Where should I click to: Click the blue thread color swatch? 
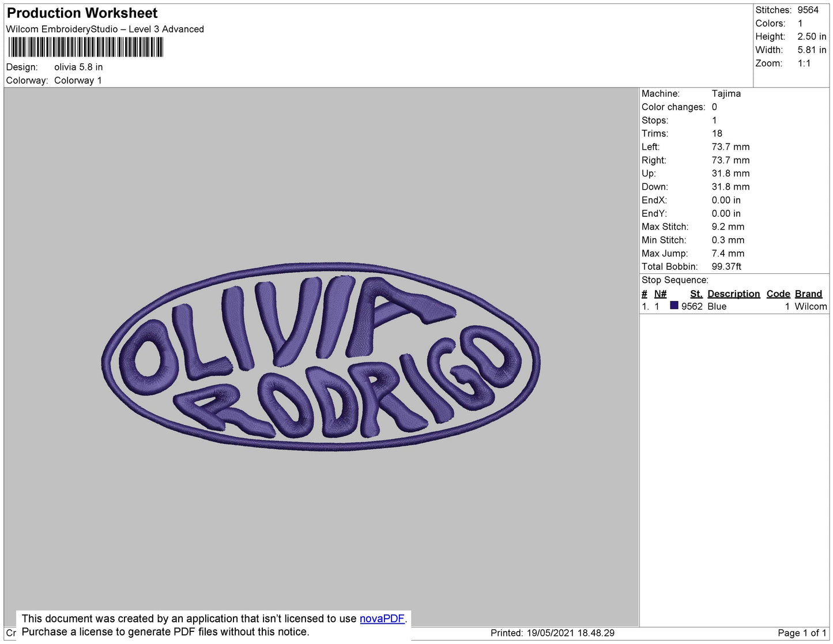coord(674,306)
